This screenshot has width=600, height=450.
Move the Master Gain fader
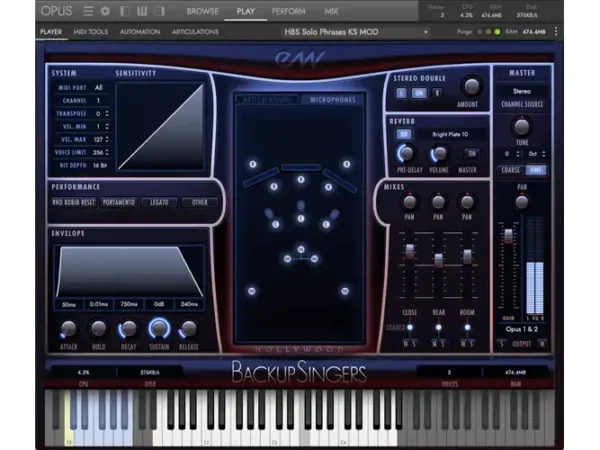tap(508, 236)
